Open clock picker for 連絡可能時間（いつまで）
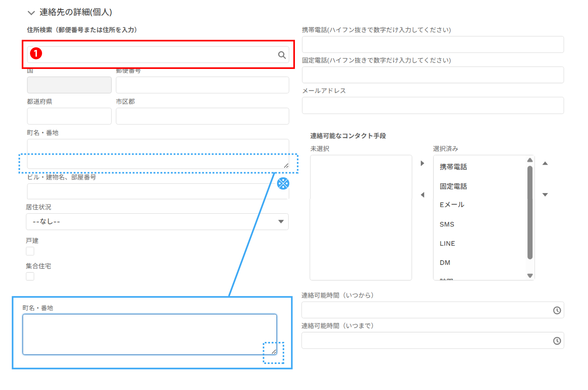 tap(557, 341)
